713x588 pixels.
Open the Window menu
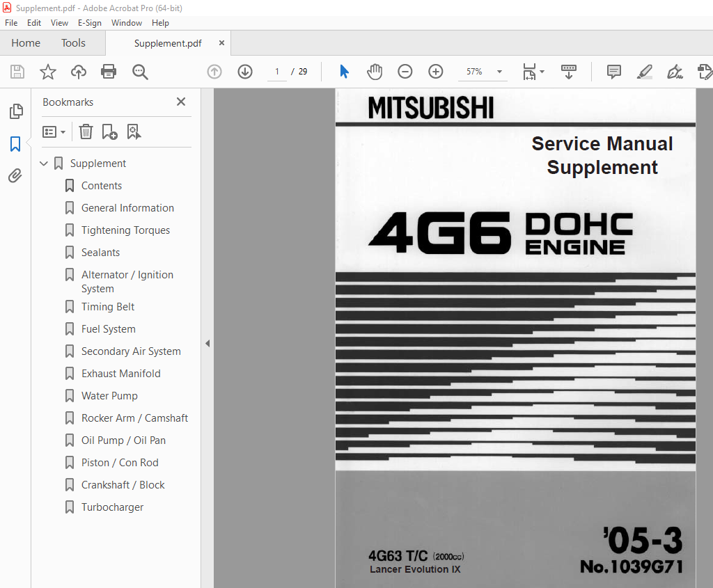coord(127,23)
